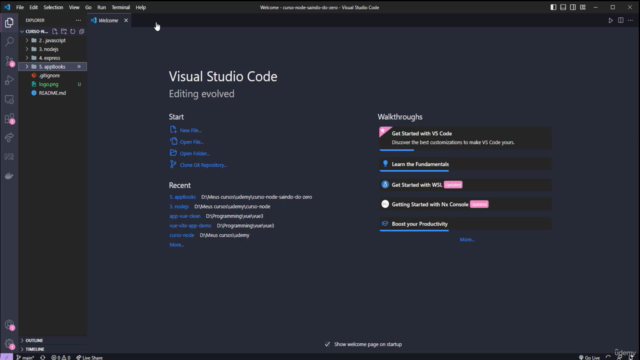Open recent folder app-vue-clean
This screenshot has width=640, height=360.
pyautogui.click(x=185, y=216)
